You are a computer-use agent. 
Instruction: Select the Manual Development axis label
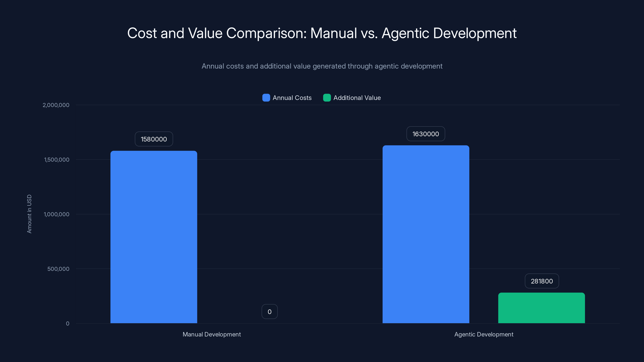(212, 334)
